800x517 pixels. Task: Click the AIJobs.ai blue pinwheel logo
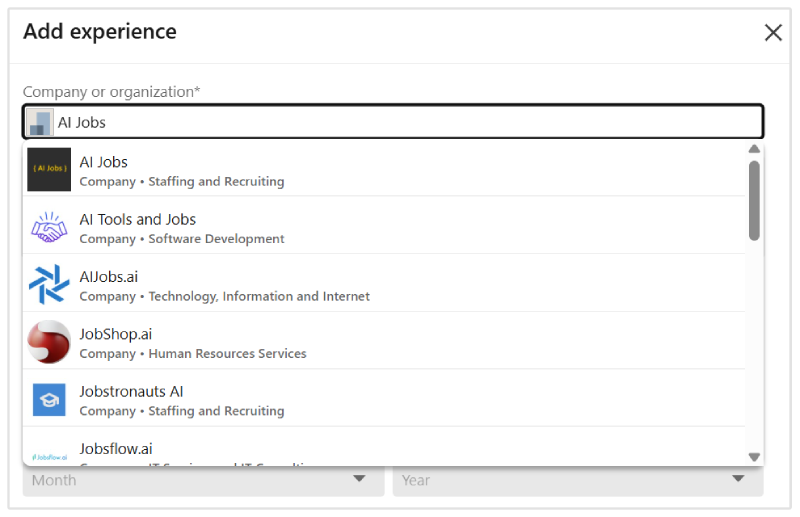[49, 284]
